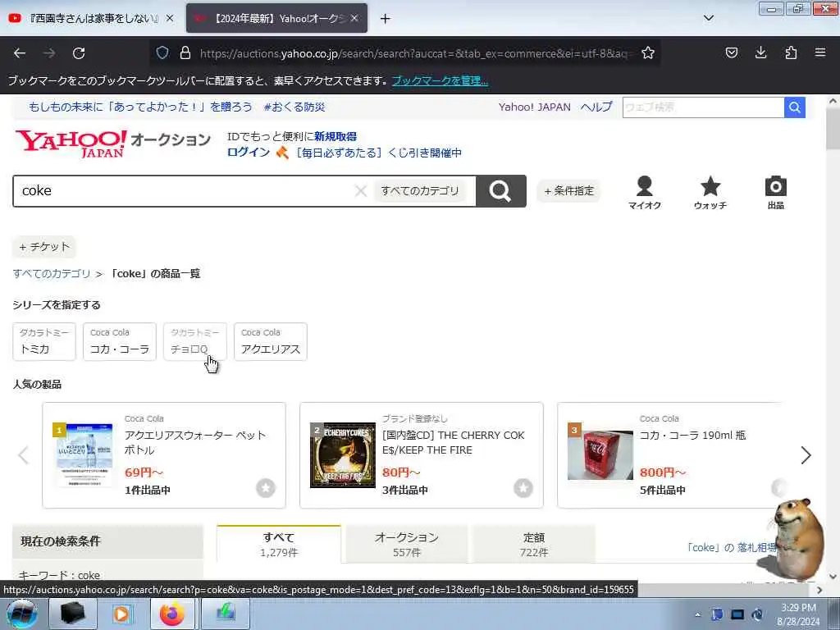Open a new browser tab with the plus
This screenshot has height=630, width=840.
click(x=386, y=19)
